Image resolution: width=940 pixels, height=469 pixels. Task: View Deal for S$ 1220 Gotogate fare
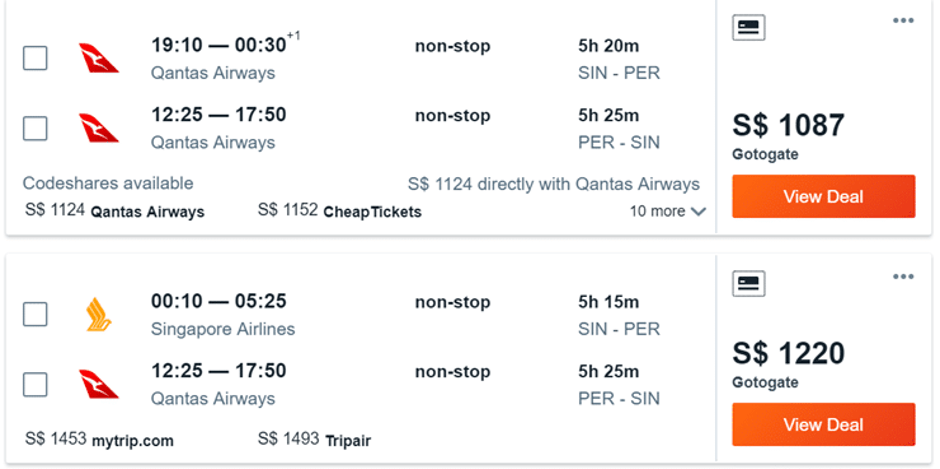(824, 425)
